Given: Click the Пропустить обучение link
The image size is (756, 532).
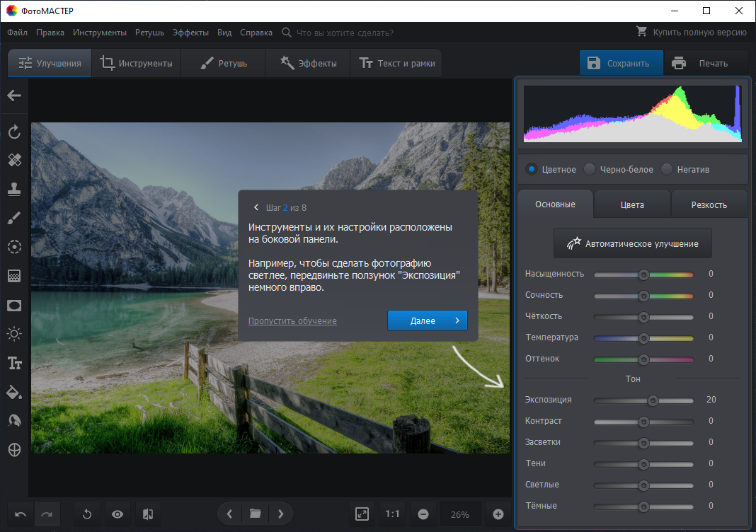Looking at the screenshot, I should coord(292,321).
